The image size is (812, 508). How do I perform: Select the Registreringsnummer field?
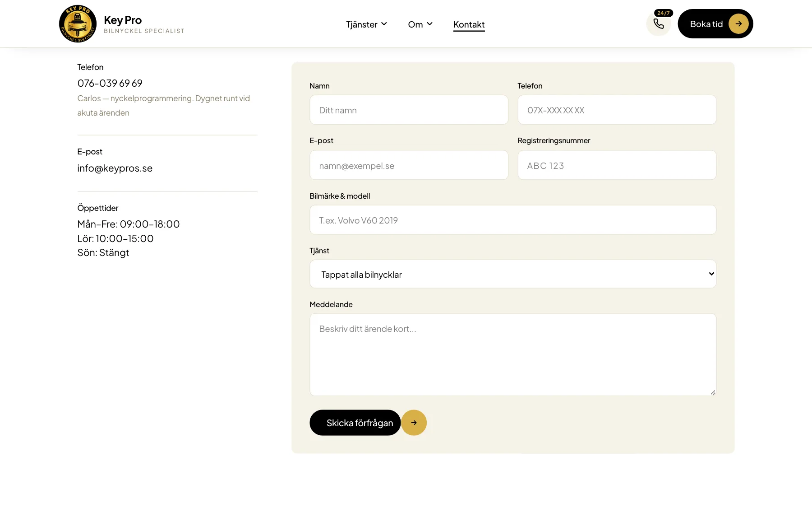(x=617, y=165)
